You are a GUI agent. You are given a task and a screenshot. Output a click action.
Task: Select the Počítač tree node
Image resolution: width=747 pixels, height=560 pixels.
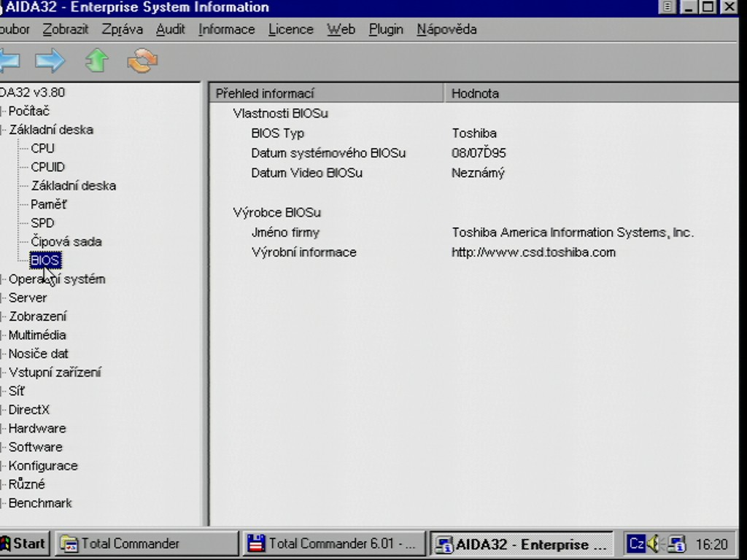28,111
